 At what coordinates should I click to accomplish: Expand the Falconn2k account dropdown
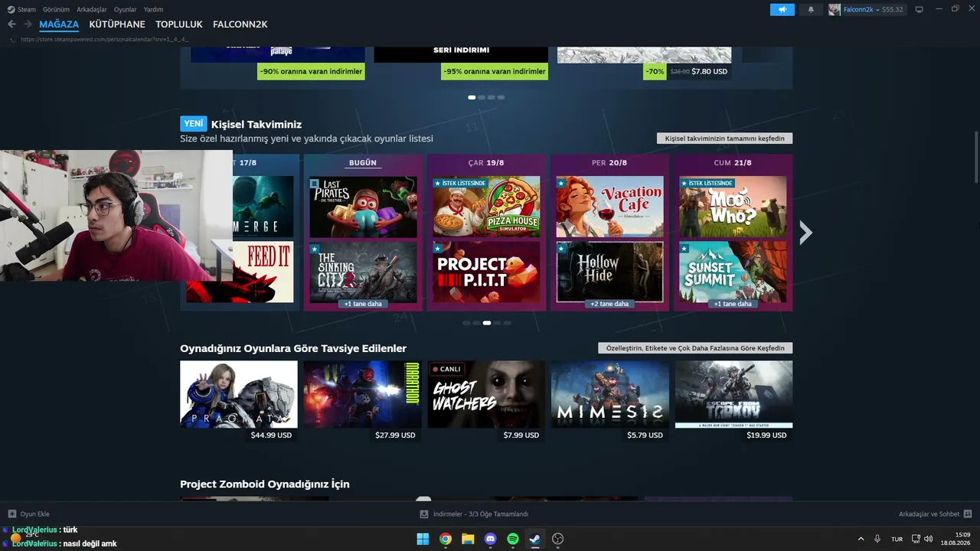pos(877,9)
